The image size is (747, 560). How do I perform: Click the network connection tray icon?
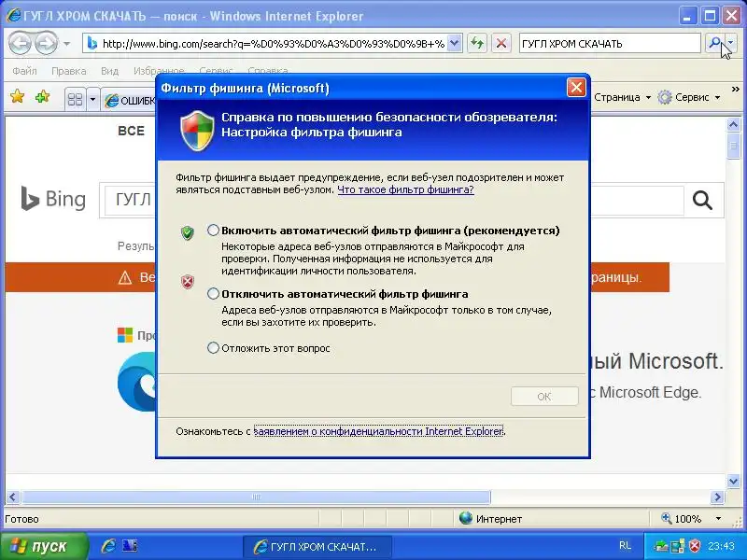click(678, 546)
